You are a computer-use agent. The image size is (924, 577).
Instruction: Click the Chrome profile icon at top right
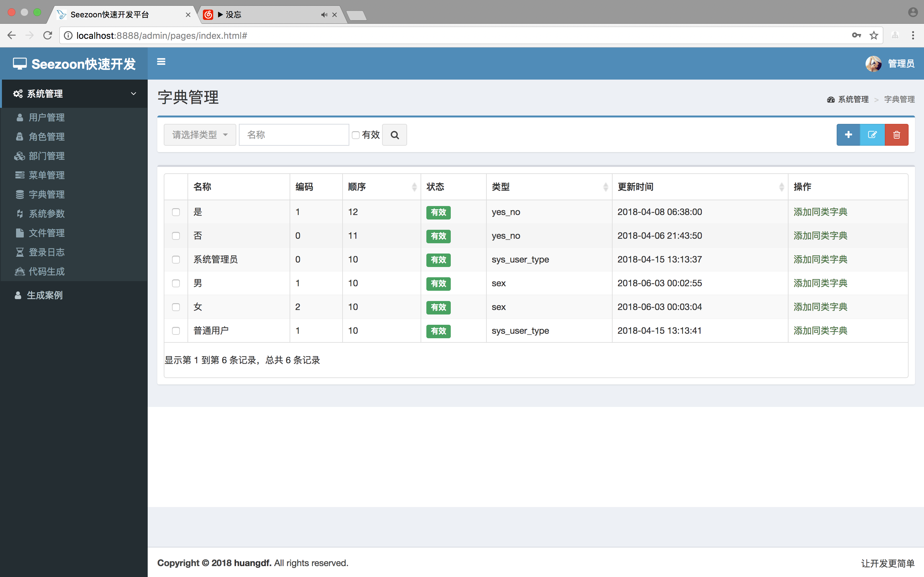912,12
